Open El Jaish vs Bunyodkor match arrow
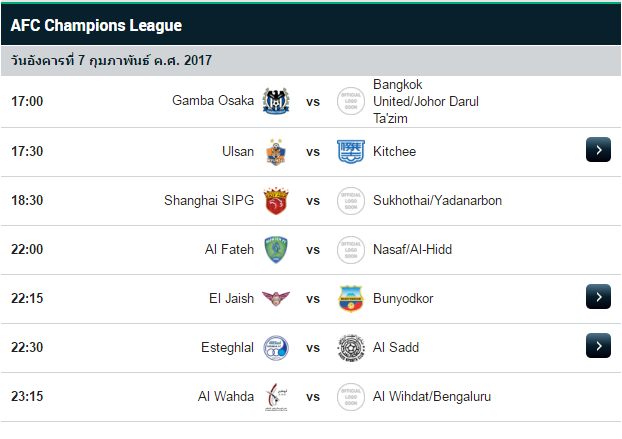622x439 pixels. 597,298
